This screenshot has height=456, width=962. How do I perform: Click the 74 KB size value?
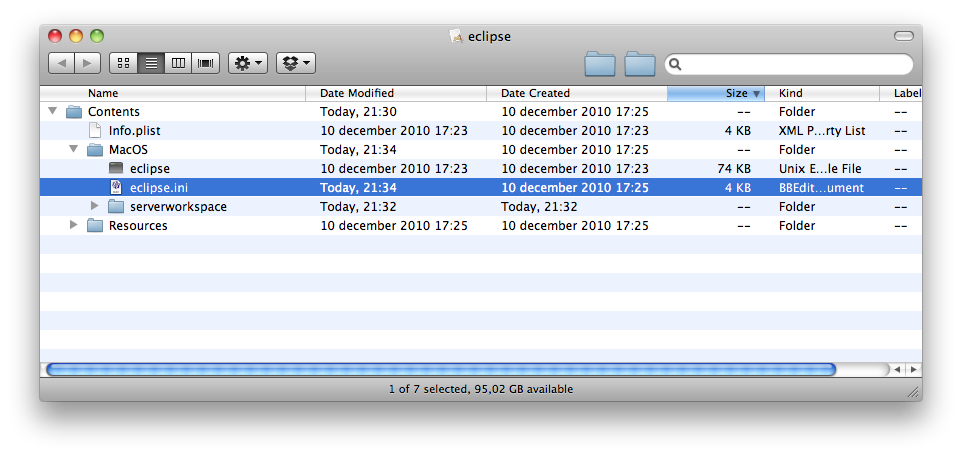734,169
